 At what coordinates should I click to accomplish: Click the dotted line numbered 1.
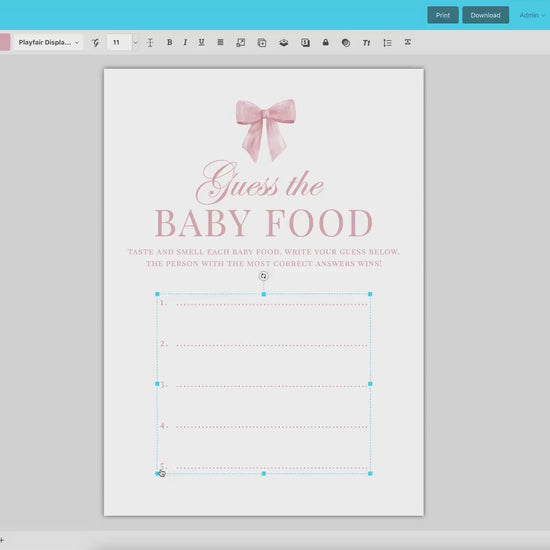(x=272, y=304)
